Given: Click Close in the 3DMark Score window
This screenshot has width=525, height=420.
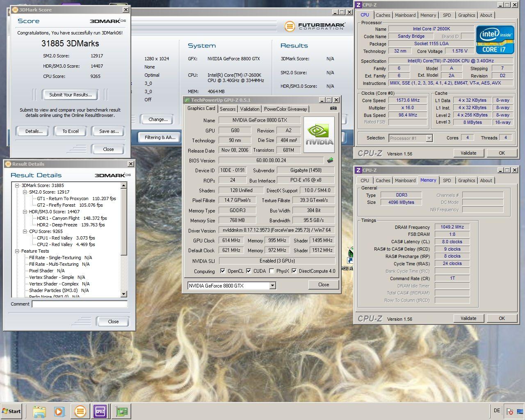Looking at the screenshot, I should (108, 149).
